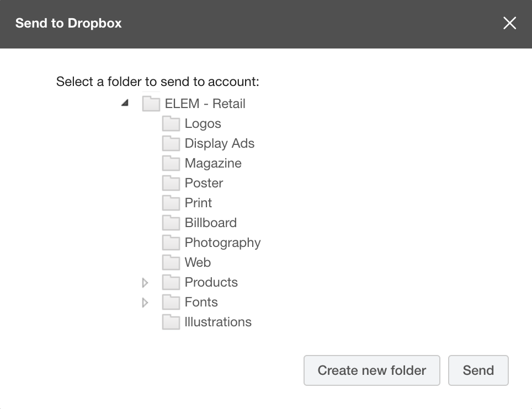Click the Photography folder icon

click(x=171, y=243)
